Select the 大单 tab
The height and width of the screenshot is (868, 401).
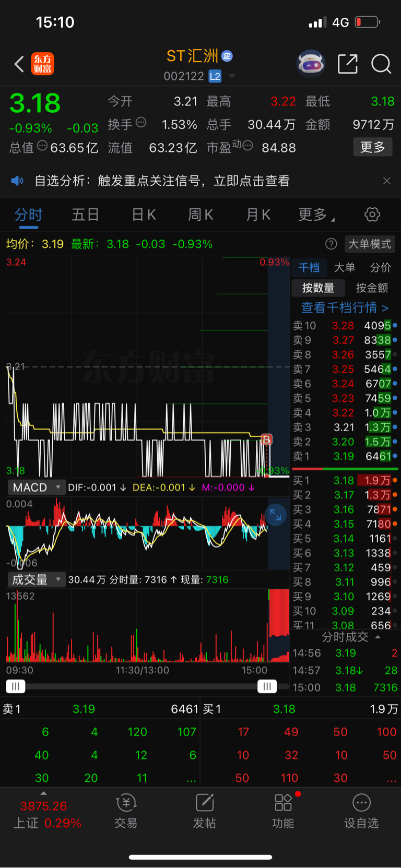pos(345,268)
